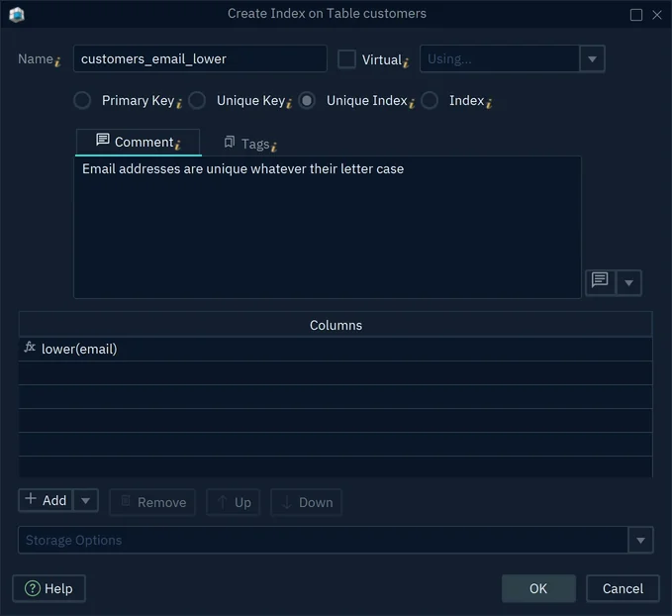This screenshot has width=672, height=616.
Task: Click the comment editor icon button
Action: pyautogui.click(x=600, y=282)
